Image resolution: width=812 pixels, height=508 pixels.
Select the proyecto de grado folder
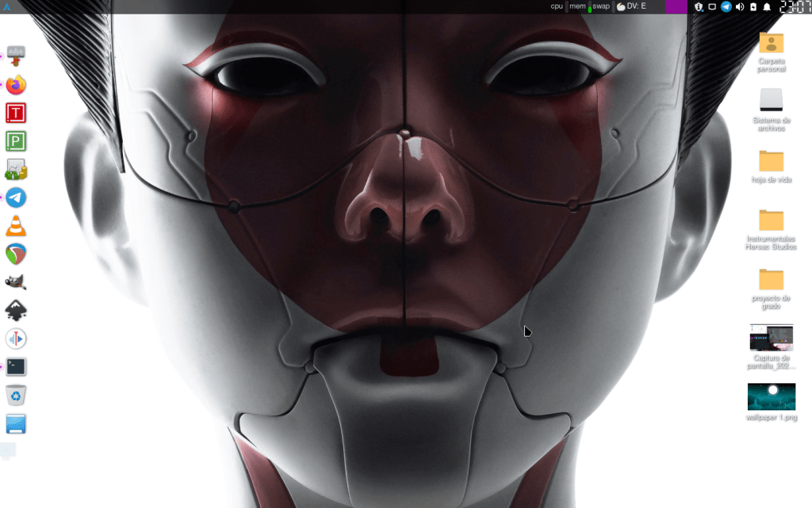point(771,280)
